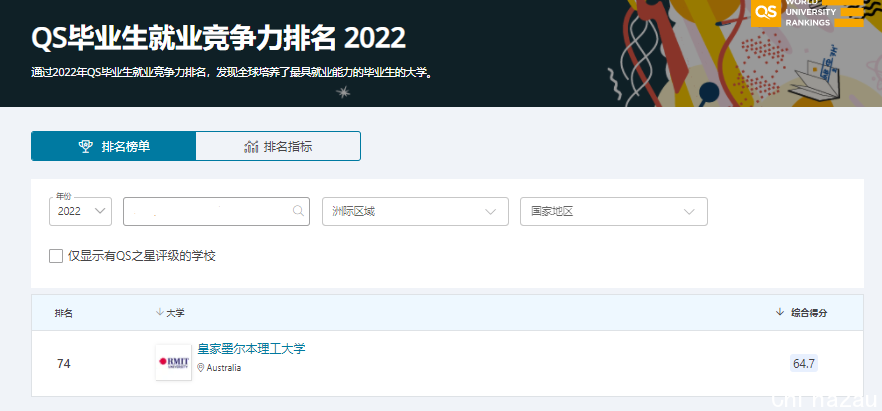Sort by the 大学 column header
882x411 pixels.
coord(170,313)
